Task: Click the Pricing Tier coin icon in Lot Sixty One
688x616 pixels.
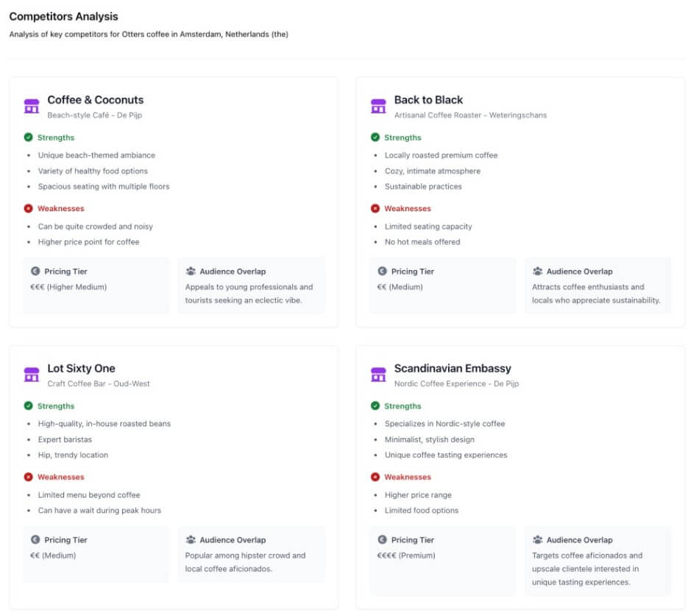Action: pyautogui.click(x=35, y=539)
